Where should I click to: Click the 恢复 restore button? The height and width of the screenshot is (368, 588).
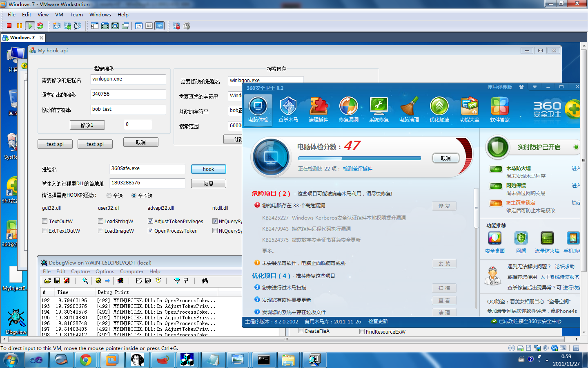(x=208, y=184)
